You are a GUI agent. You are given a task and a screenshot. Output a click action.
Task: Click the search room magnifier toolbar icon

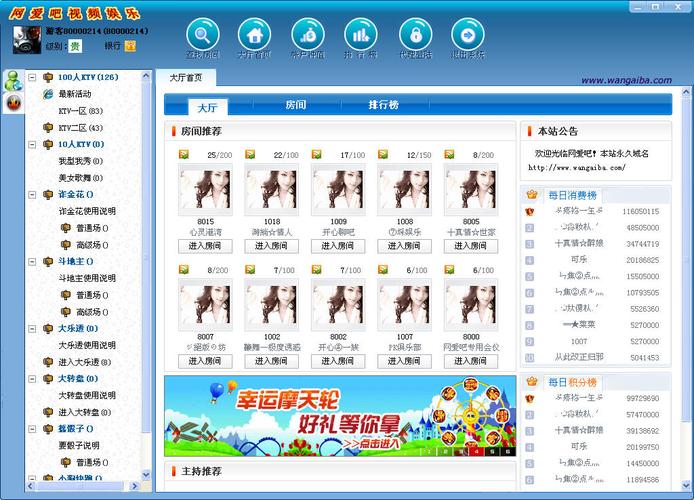coord(202,36)
